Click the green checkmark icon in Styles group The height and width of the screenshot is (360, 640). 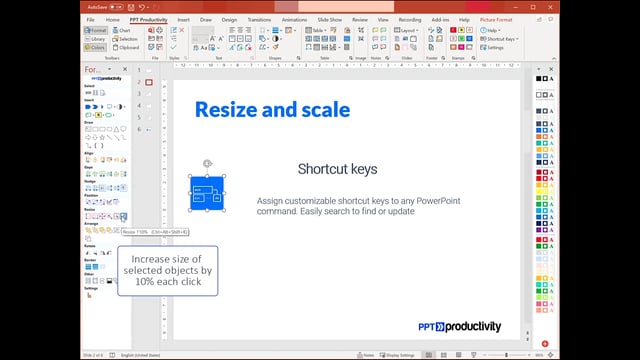click(173, 48)
